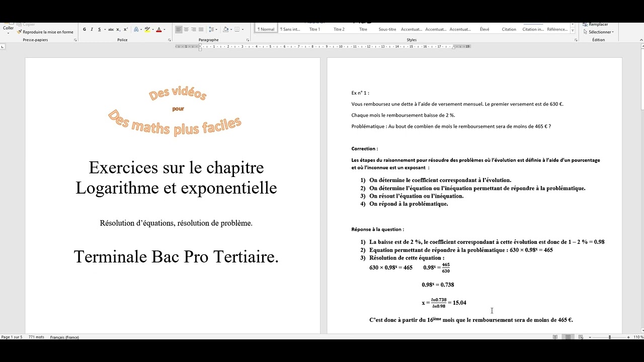Open highlight color dropdown arrow
The image size is (644, 362).
coord(153,30)
